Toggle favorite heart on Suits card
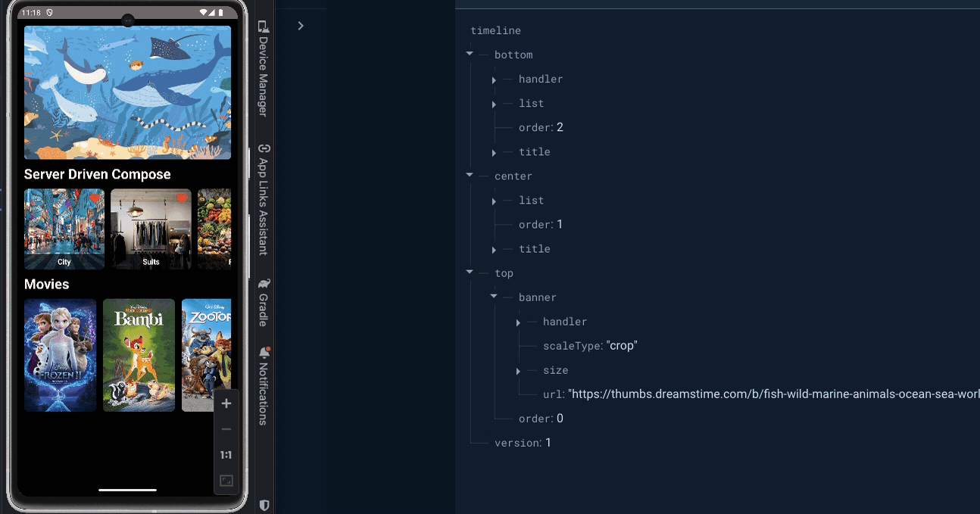The height and width of the screenshot is (514, 980). (x=182, y=198)
